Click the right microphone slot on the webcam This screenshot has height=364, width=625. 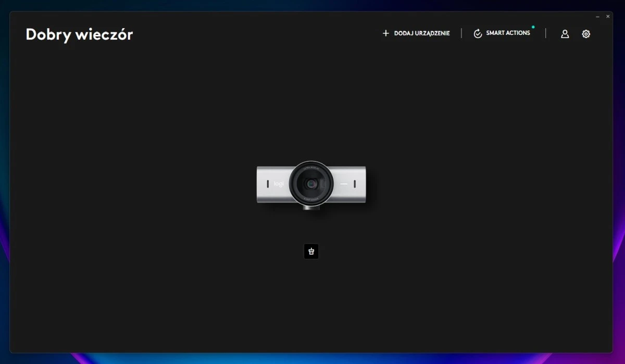coord(355,184)
